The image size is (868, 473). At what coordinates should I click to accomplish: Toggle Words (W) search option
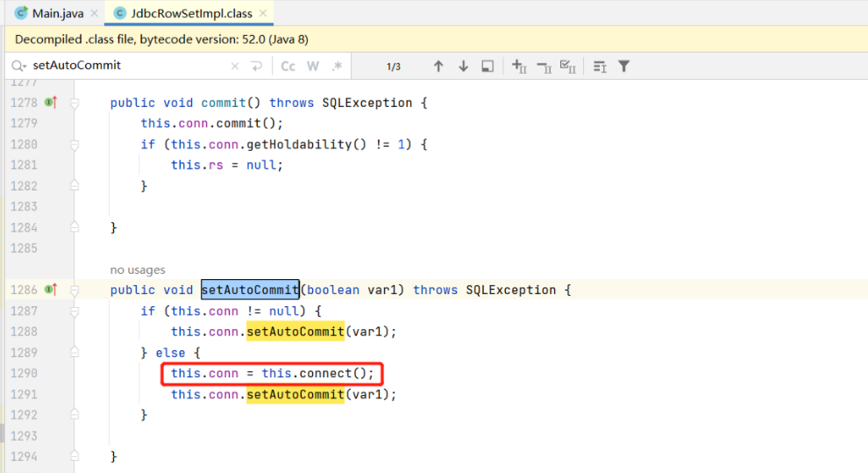(x=313, y=67)
